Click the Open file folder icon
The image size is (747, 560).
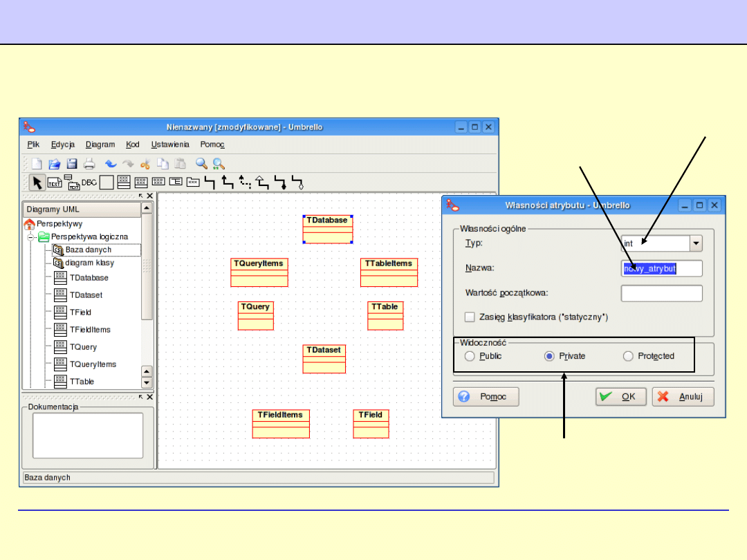point(54,164)
